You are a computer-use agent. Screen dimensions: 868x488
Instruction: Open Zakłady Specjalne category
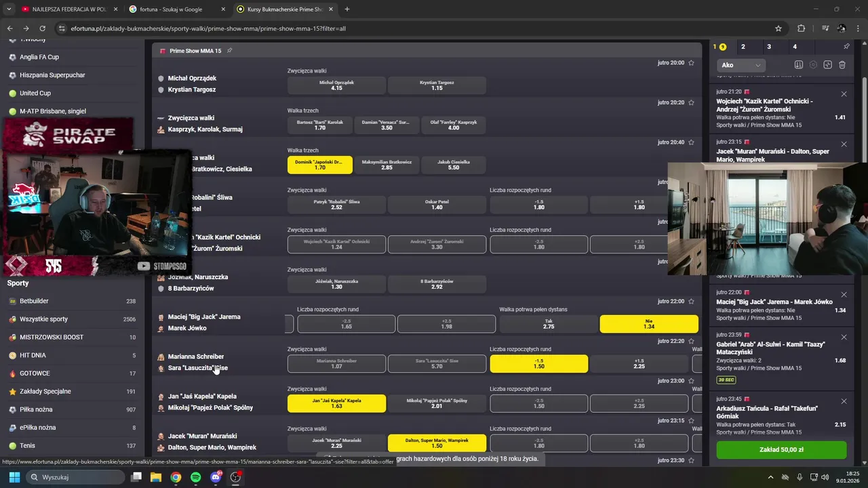[72, 391]
